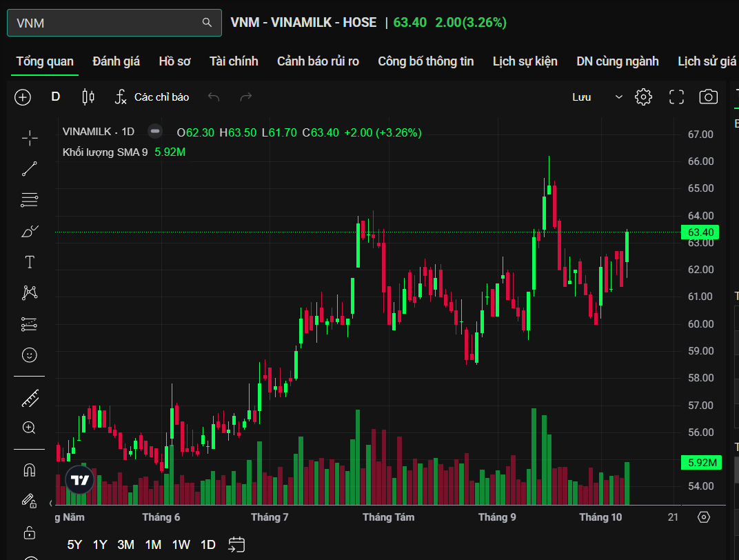Open the emoji sticker tool
The height and width of the screenshot is (560, 739).
tap(30, 354)
